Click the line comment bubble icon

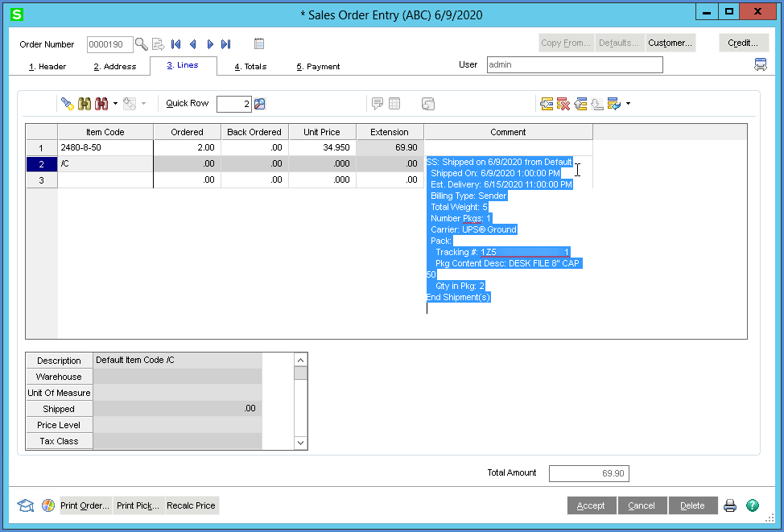pos(378,104)
